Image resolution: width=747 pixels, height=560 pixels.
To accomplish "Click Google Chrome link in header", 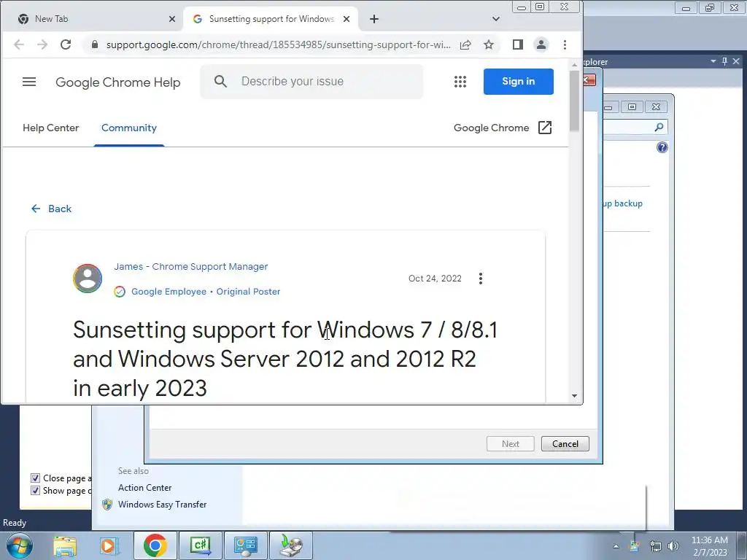I will 491,128.
